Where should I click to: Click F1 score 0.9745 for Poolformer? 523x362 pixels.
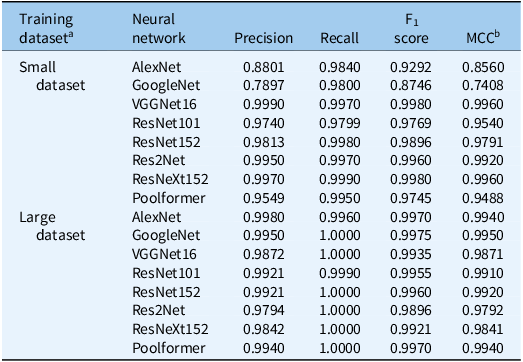pos(411,199)
